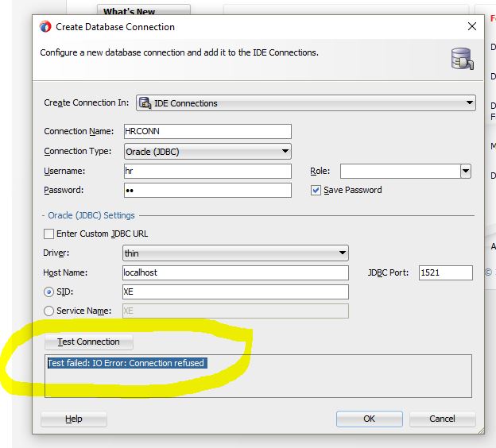Close the Create Database Connection dialog
The image size is (496, 448).
472,27
